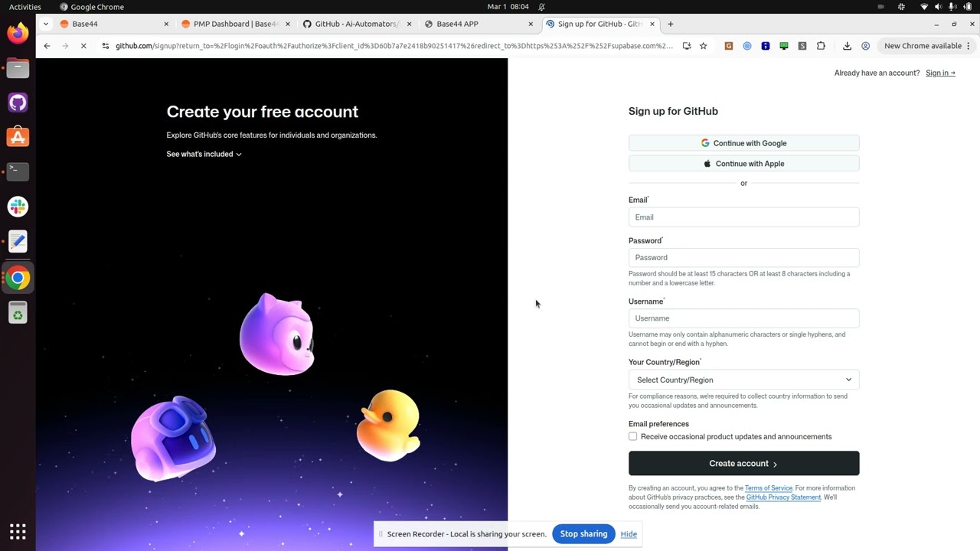Focus the Username input field

coord(743,318)
